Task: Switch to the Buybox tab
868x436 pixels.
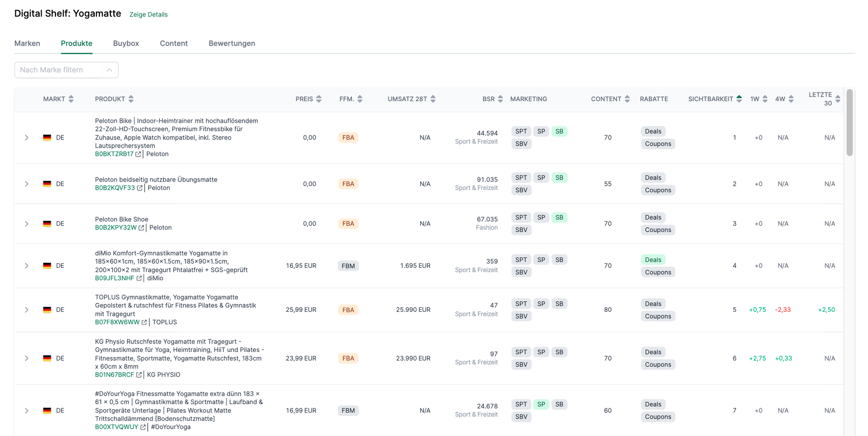Action: 126,43
